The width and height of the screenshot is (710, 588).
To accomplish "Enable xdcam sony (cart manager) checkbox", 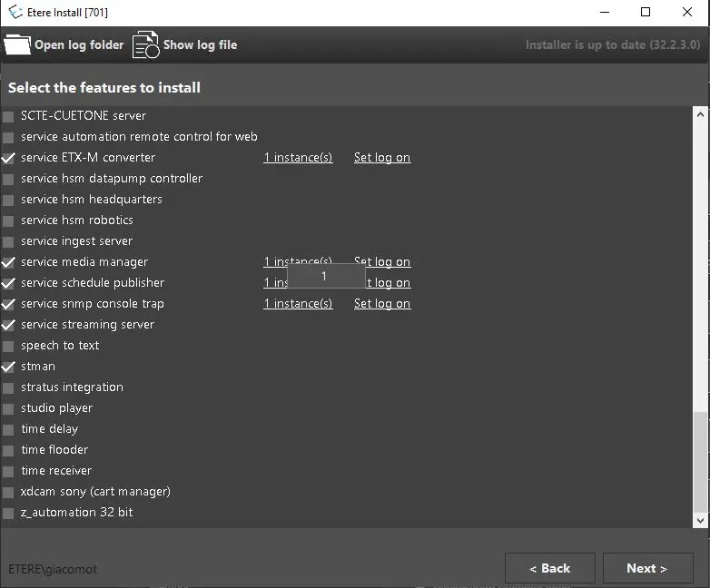I will (x=9, y=492).
